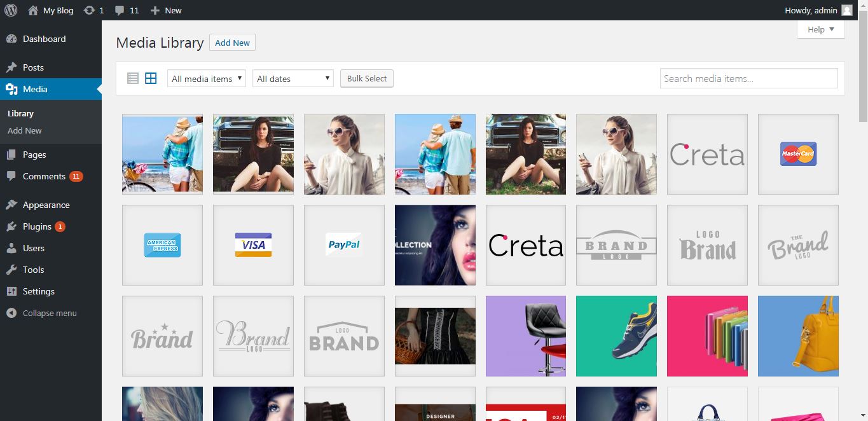Go to Dashboard in the sidebar
The width and height of the screenshot is (868, 421).
click(51, 39)
